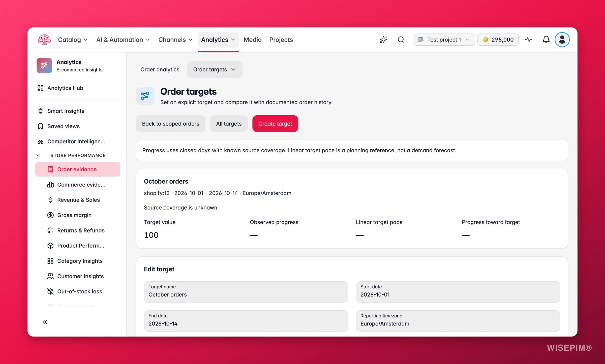Collapse the sidebar with double chevron

(x=45, y=322)
